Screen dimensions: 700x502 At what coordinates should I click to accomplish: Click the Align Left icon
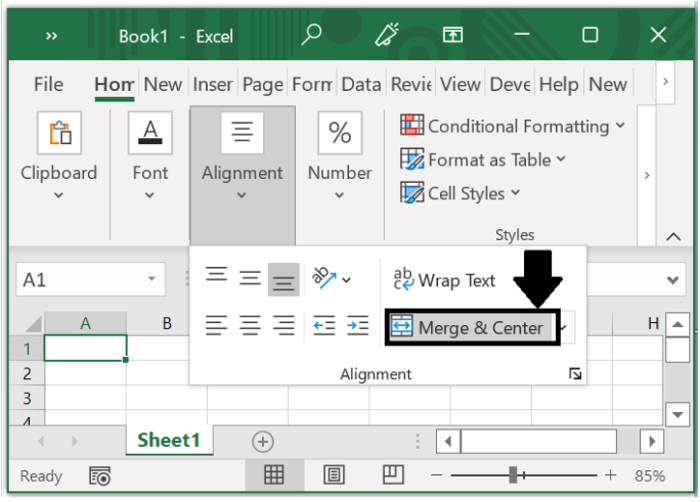pos(216,326)
